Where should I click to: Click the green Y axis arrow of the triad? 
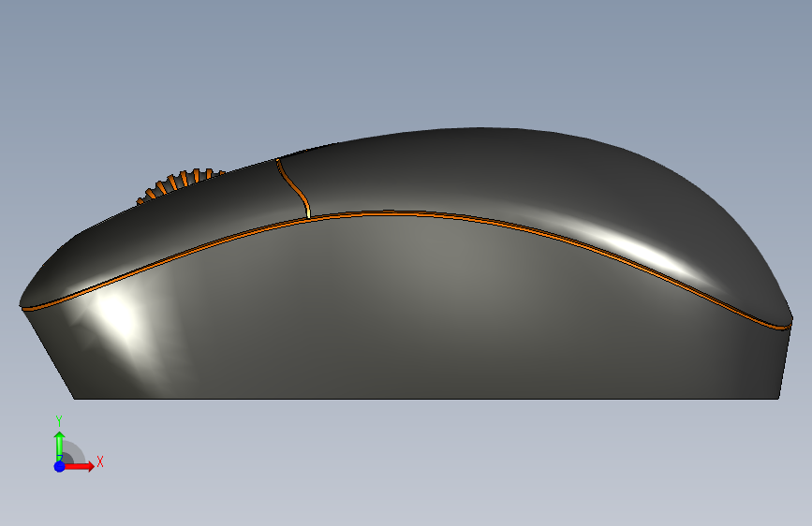[x=60, y=446]
